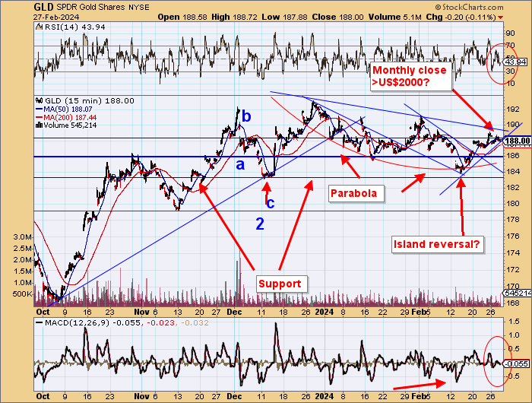Screen dimensions: 532x403
Task: Click the volume bars icon beside Volume 545,214
Action: click(x=39, y=125)
